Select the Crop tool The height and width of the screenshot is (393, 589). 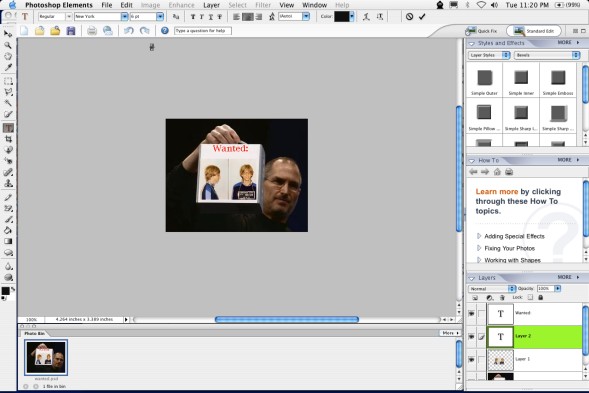(x=8, y=139)
